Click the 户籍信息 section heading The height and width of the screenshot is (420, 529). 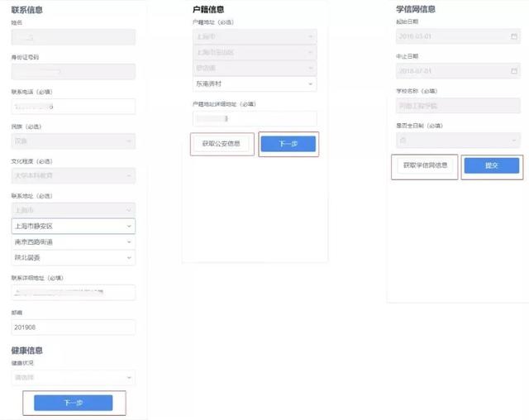click(208, 9)
